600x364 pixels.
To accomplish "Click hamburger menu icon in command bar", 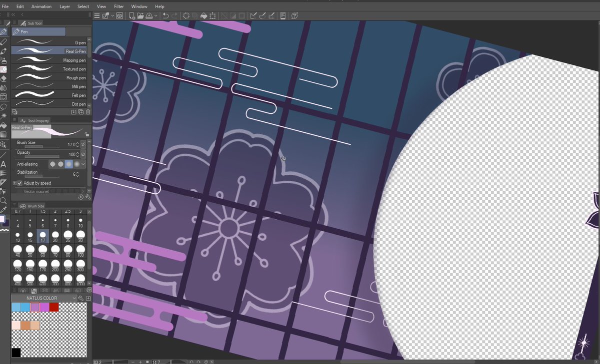I will point(96,15).
